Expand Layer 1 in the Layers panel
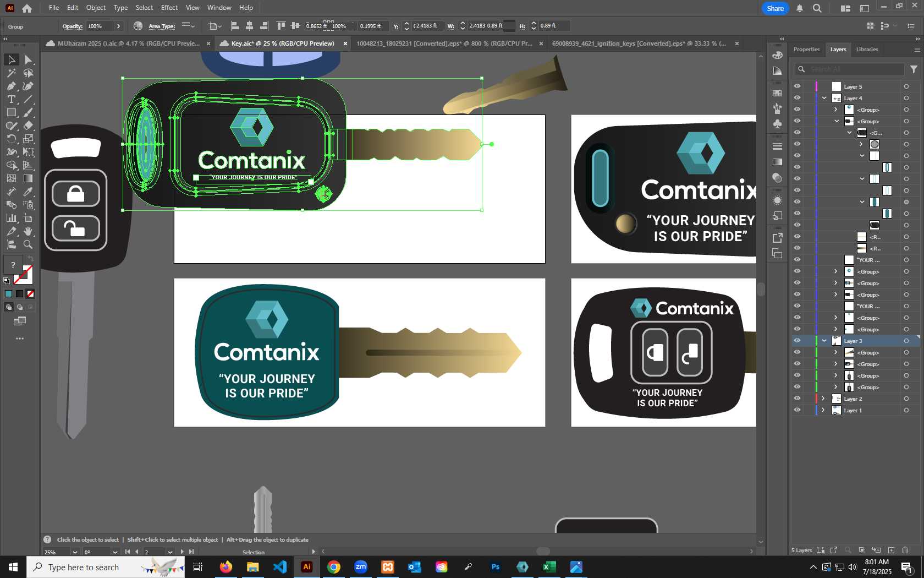 click(823, 410)
